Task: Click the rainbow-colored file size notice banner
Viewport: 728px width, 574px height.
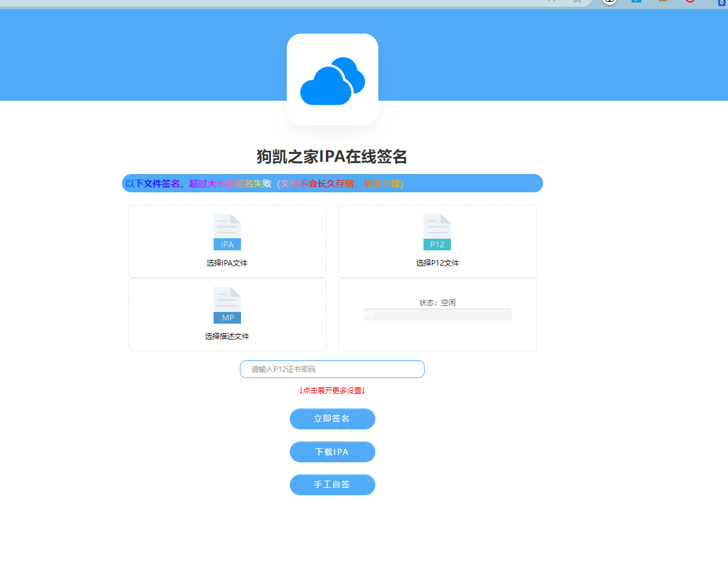Action: 333,183
